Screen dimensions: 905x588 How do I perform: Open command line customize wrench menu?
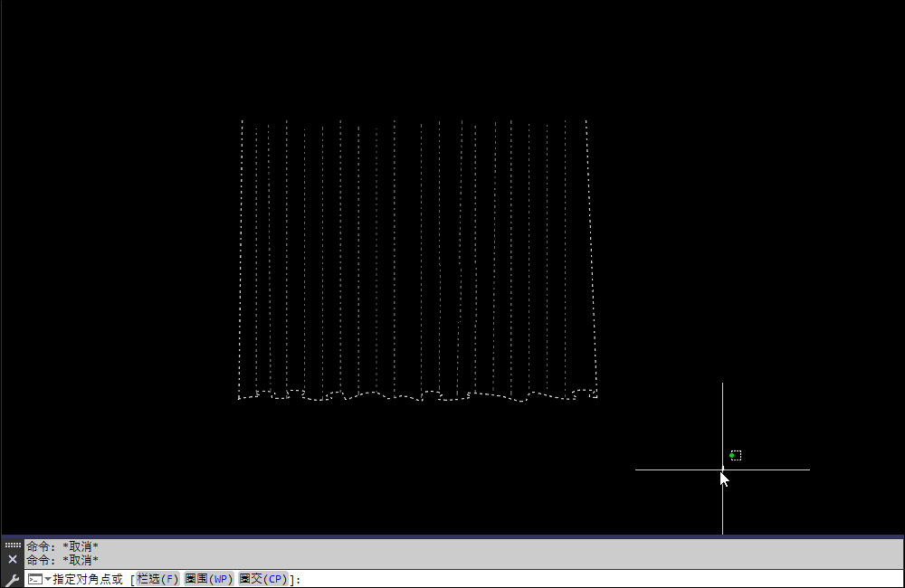coord(13,579)
